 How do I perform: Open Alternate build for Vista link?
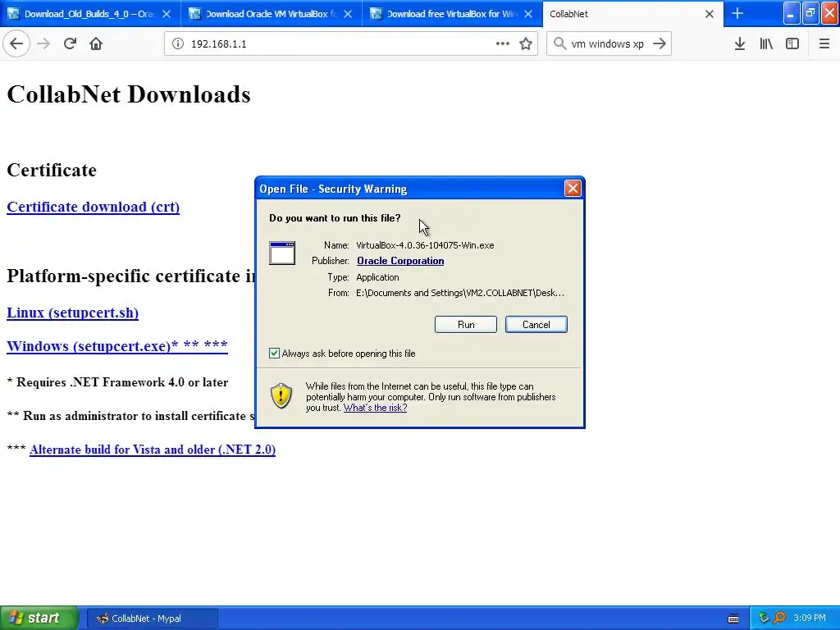(153, 450)
